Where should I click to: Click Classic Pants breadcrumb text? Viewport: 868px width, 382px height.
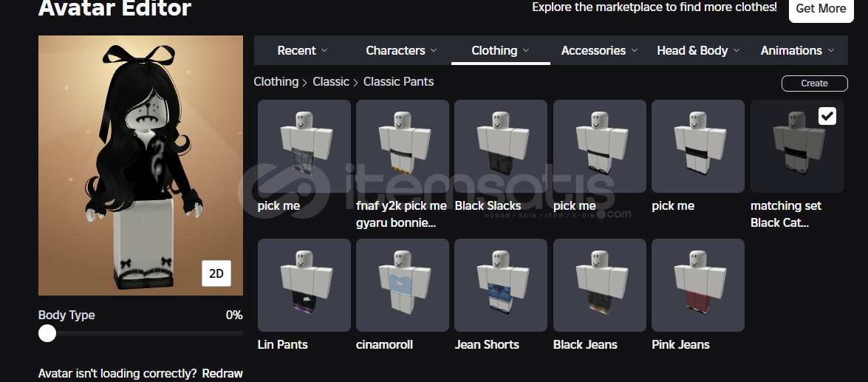click(x=399, y=81)
